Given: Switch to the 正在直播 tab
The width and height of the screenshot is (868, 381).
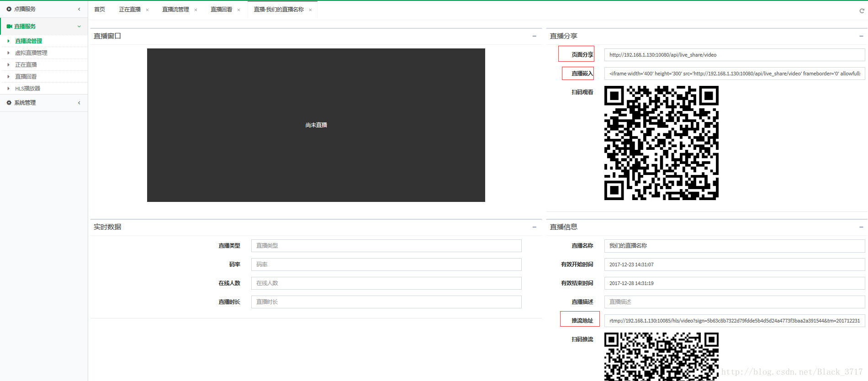Looking at the screenshot, I should [130, 10].
